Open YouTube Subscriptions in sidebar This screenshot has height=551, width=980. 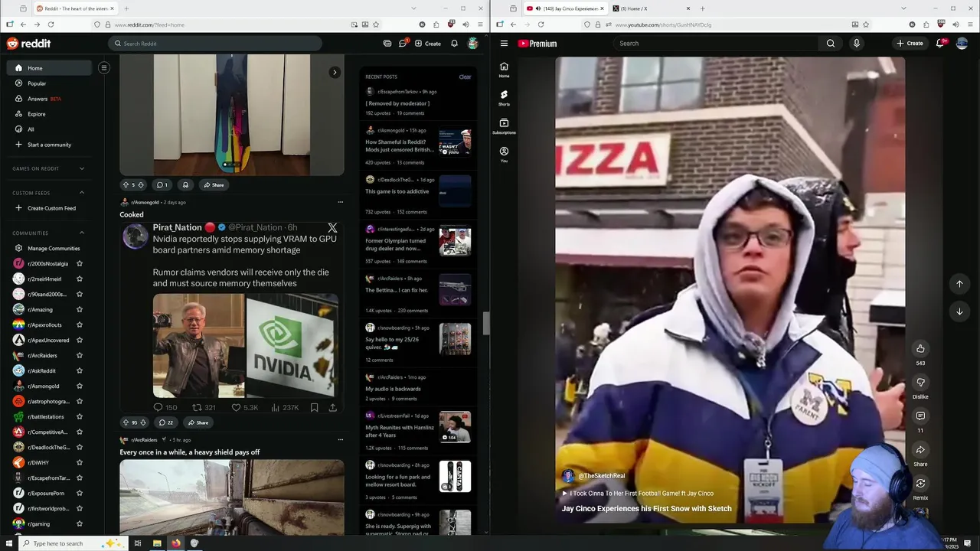click(x=504, y=126)
